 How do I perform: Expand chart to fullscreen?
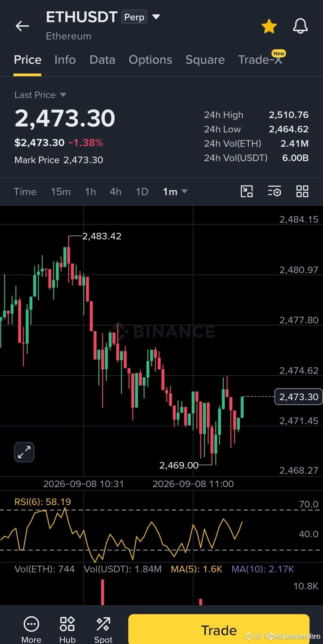24,452
